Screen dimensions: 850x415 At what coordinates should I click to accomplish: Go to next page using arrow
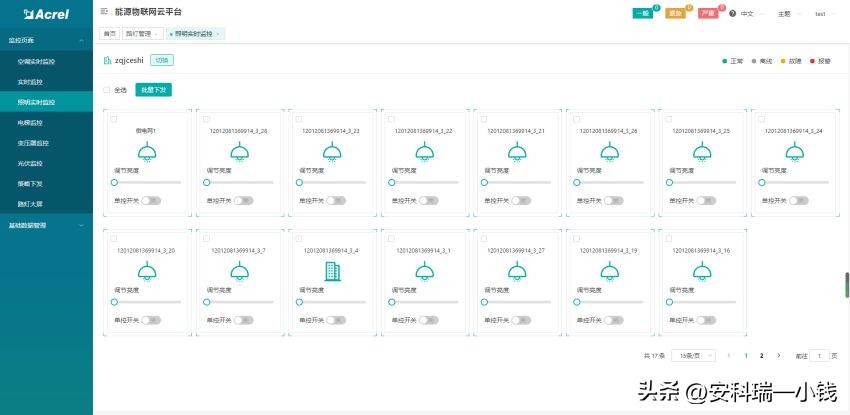pyautogui.click(x=779, y=355)
